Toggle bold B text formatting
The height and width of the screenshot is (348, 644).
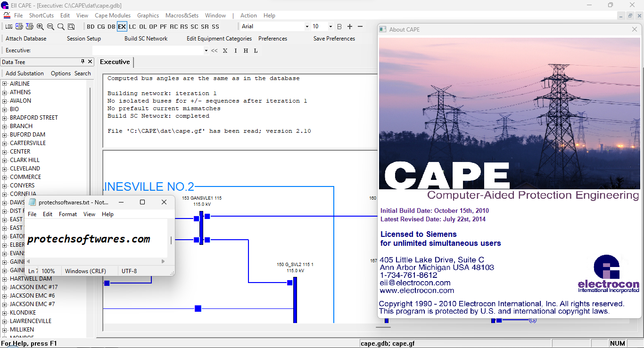tap(339, 27)
